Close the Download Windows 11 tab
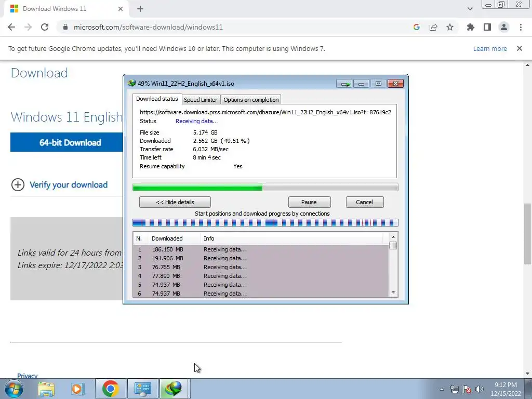Image resolution: width=532 pixels, height=399 pixels. click(121, 9)
